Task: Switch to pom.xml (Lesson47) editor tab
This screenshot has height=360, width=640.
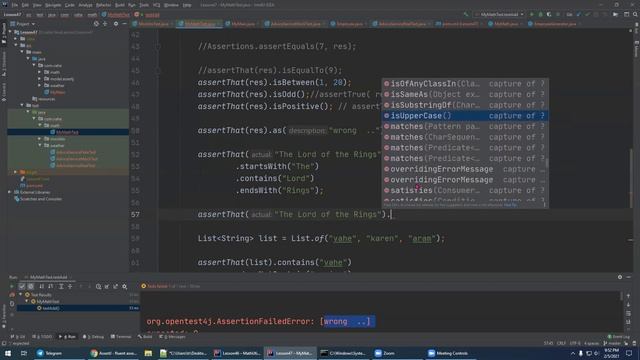Action: click(460, 24)
